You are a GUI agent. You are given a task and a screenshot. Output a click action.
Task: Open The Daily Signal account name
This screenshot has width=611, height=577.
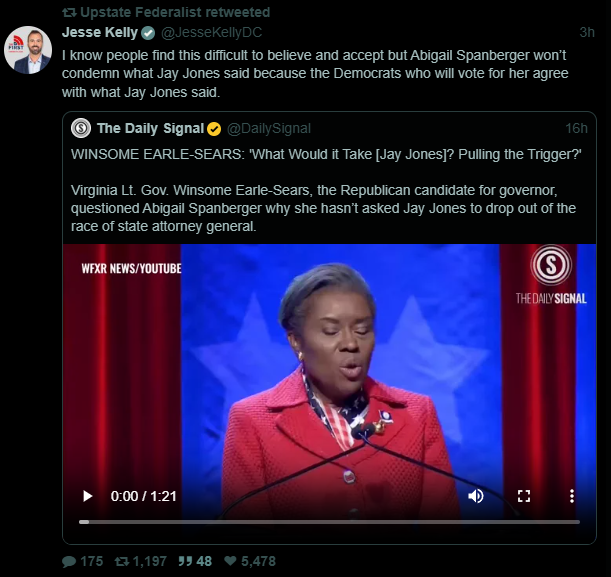tap(150, 128)
